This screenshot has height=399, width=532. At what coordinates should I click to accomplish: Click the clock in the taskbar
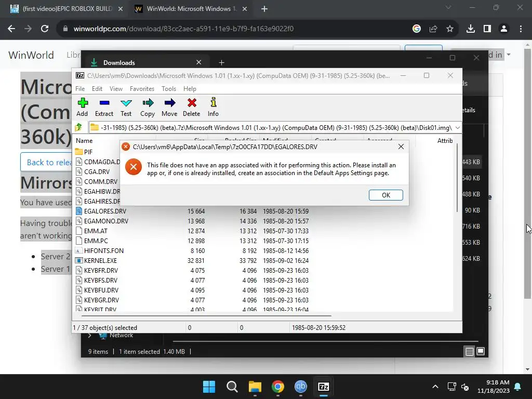[x=493, y=387]
